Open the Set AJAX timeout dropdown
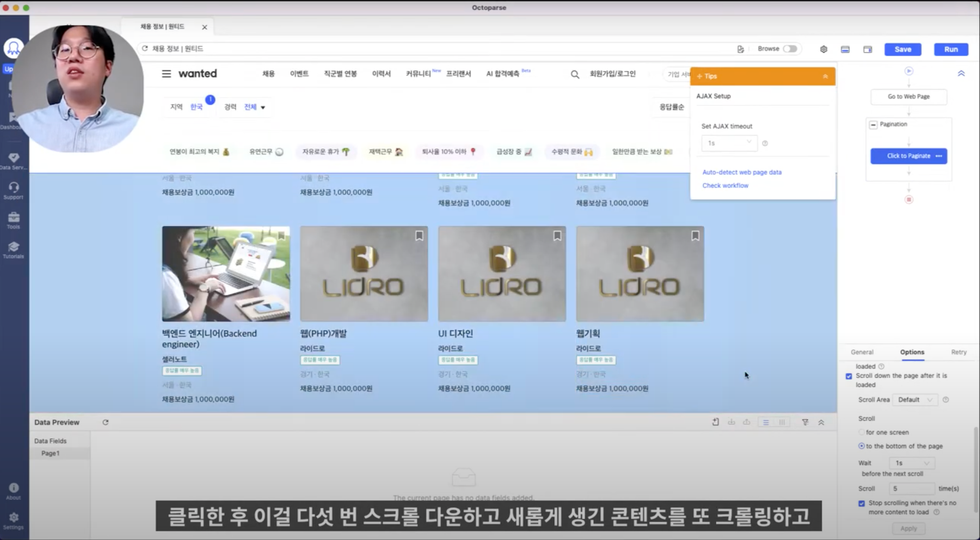 [x=729, y=143]
